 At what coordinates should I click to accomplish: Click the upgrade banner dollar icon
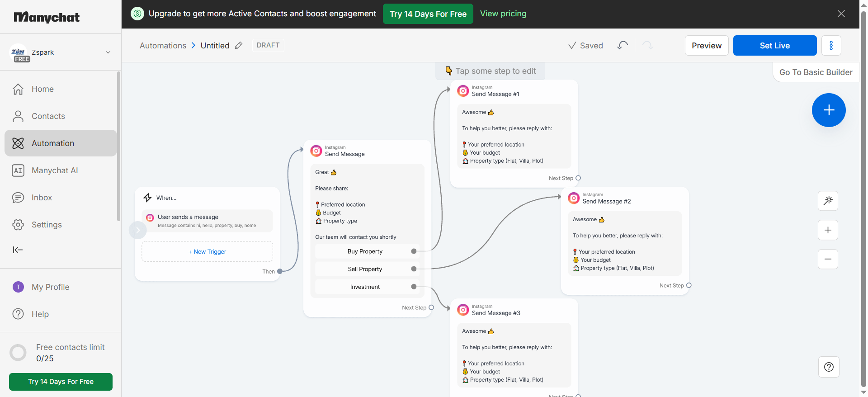[137, 14]
